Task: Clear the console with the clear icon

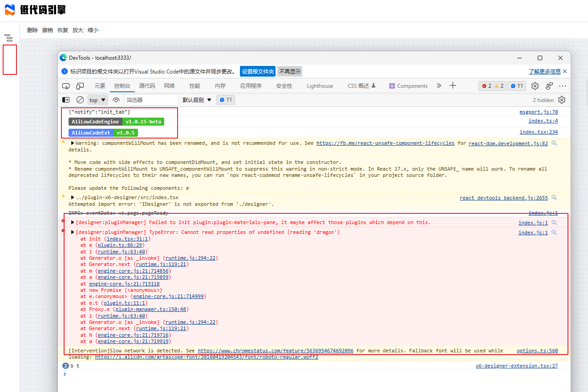Action: tap(80, 100)
